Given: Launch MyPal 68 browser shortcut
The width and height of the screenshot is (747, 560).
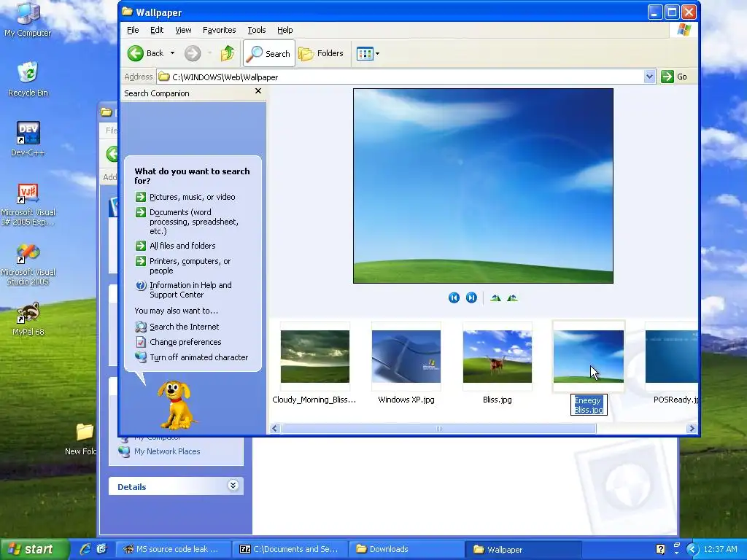Looking at the screenshot, I should click(28, 319).
